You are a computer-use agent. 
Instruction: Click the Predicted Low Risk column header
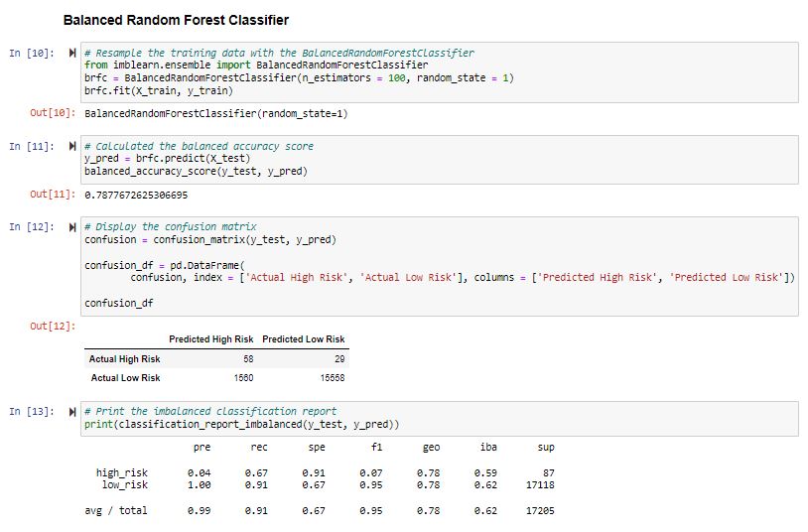click(303, 339)
